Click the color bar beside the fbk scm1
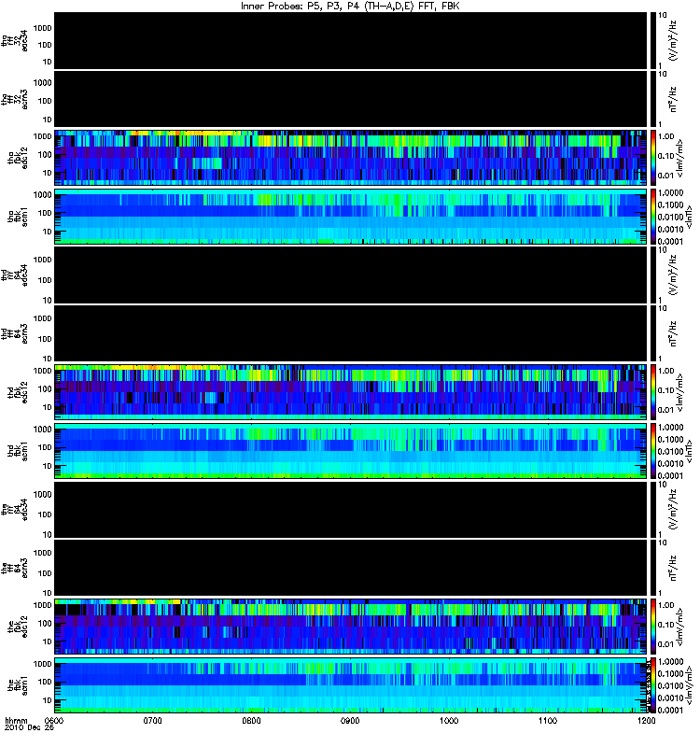The image size is (700, 747). (x=652, y=685)
